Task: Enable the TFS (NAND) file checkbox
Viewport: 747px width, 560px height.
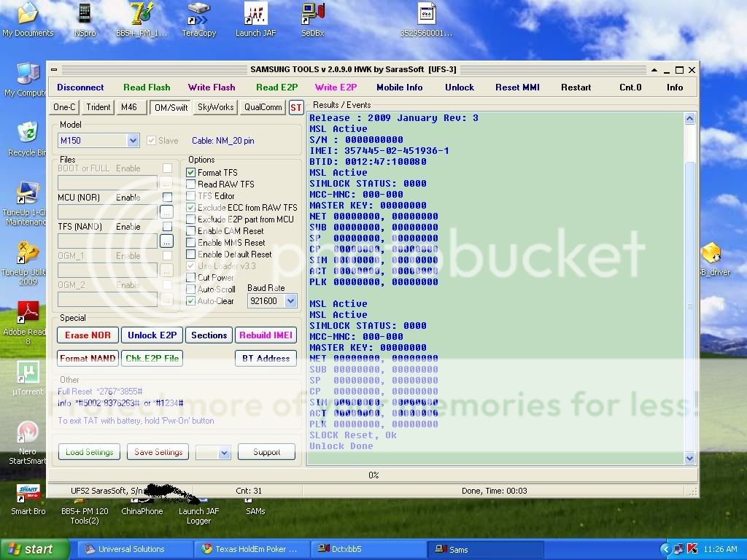Action: pyautogui.click(x=167, y=227)
